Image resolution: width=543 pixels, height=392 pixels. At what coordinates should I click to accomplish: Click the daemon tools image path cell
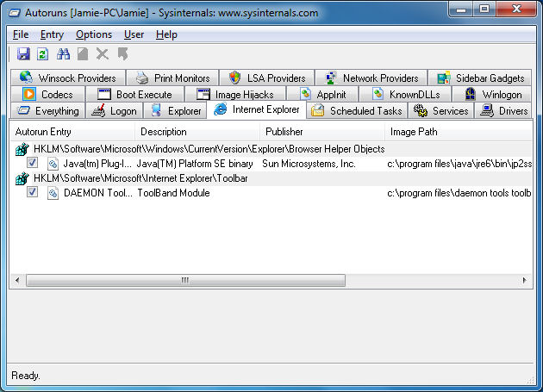click(x=459, y=193)
